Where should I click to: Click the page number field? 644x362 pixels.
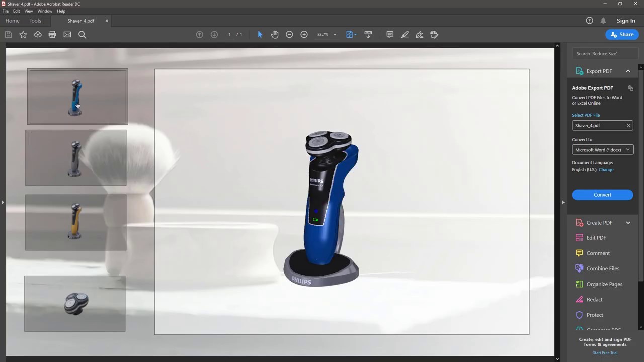[229, 35]
